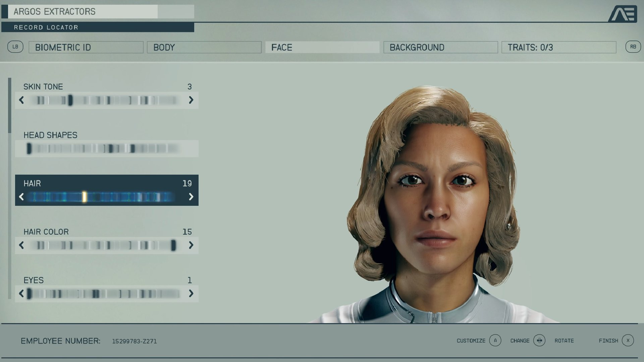
Task: Select the highlighted Hair style on the slider
Action: point(84,197)
